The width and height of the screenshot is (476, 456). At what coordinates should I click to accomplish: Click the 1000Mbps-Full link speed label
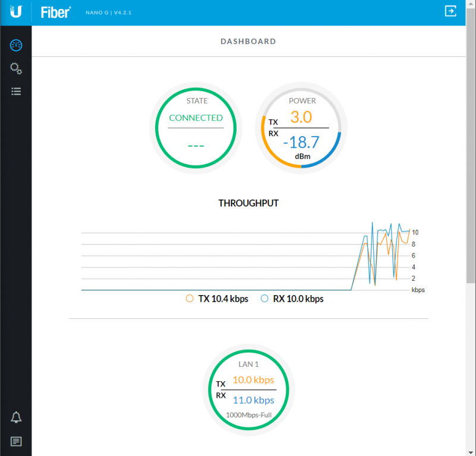tap(248, 414)
